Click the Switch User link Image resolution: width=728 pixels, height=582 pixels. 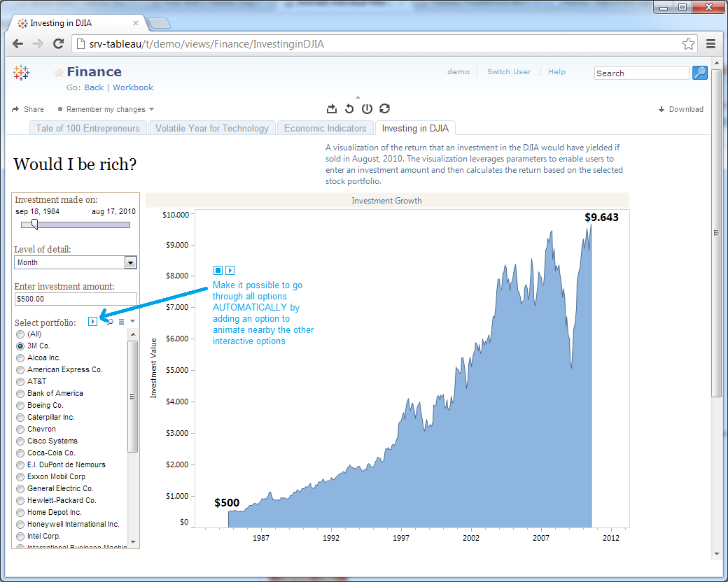tap(508, 72)
